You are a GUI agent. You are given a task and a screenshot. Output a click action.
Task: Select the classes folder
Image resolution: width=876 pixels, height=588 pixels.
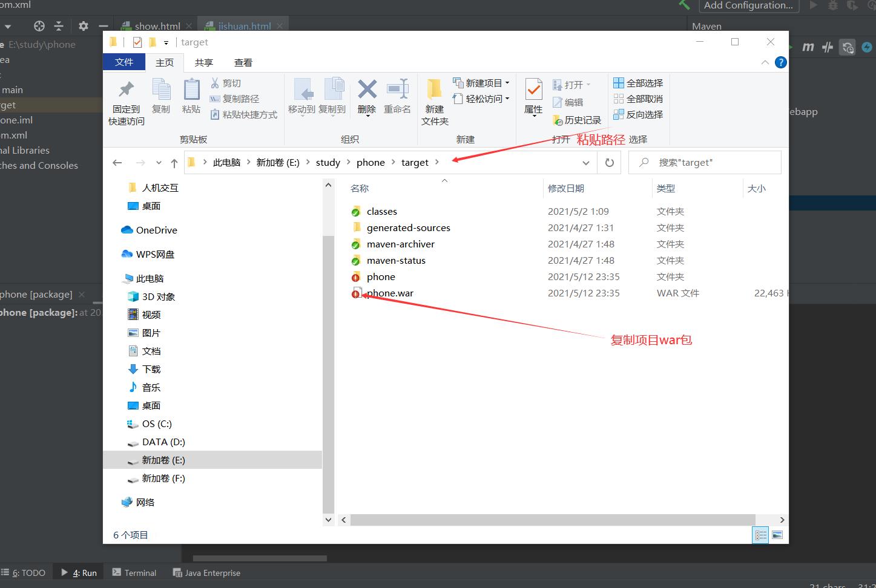tap(382, 211)
